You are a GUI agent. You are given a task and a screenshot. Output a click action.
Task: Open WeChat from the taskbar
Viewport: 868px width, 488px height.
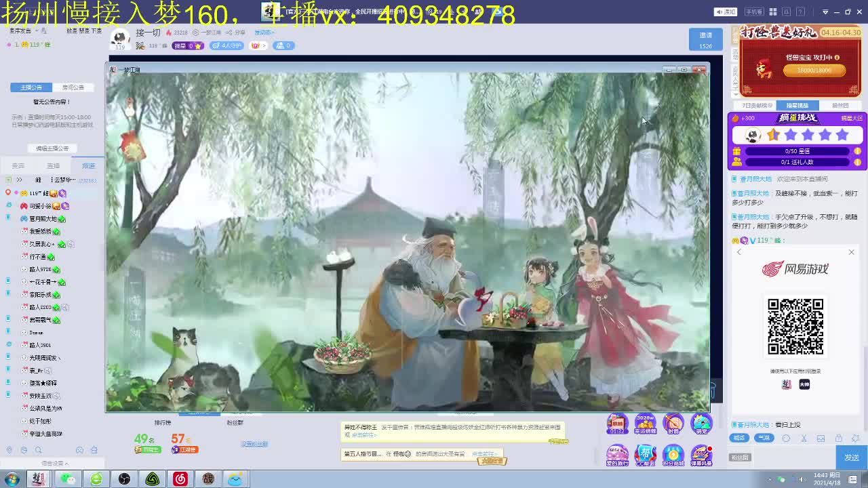coord(68,479)
